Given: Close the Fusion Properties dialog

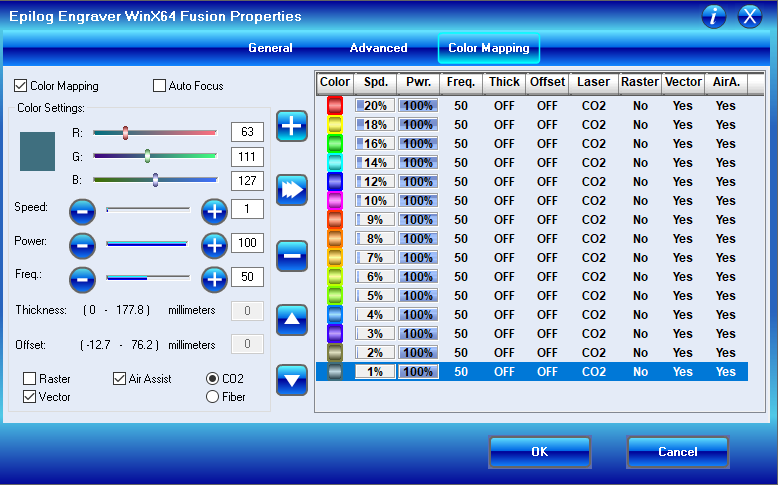Looking at the screenshot, I should (750, 16).
